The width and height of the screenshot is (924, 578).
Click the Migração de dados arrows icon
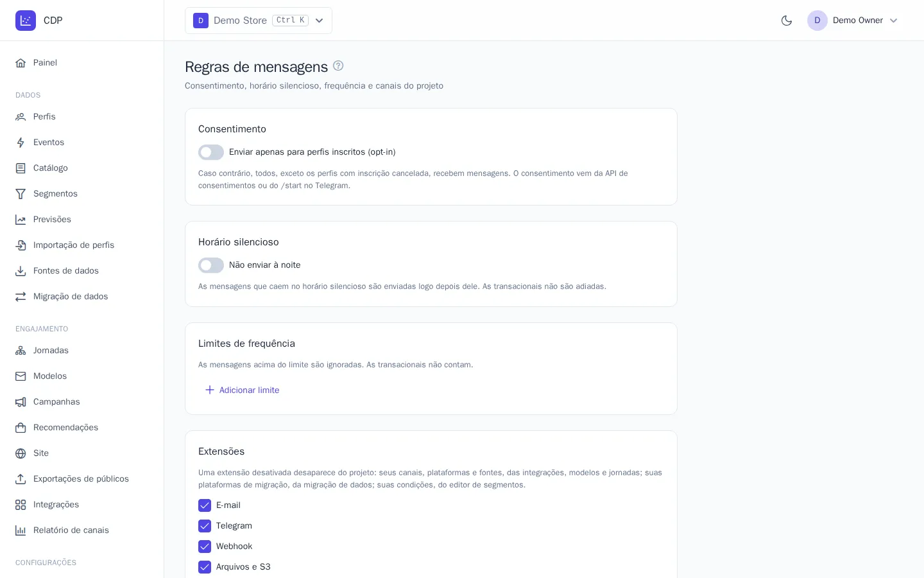(x=21, y=297)
